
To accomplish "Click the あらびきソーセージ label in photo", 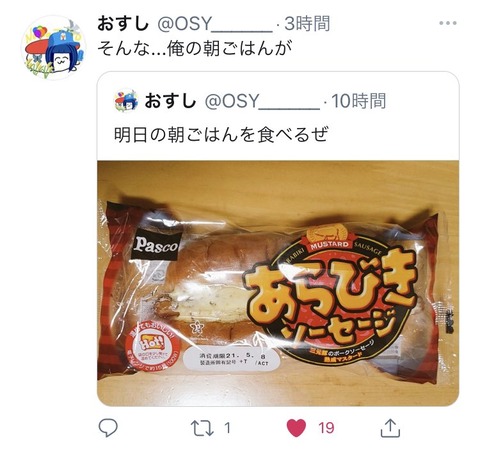I will pyautogui.click(x=330, y=300).
